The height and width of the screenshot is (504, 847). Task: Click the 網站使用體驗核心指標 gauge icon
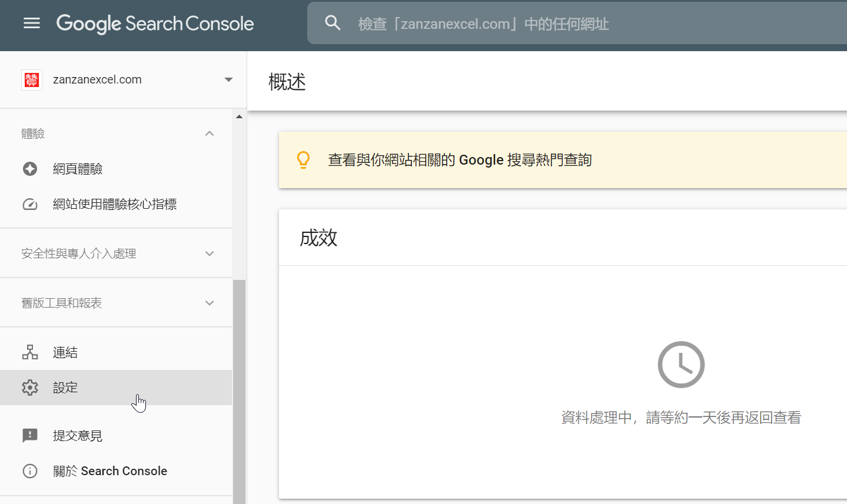(x=30, y=204)
